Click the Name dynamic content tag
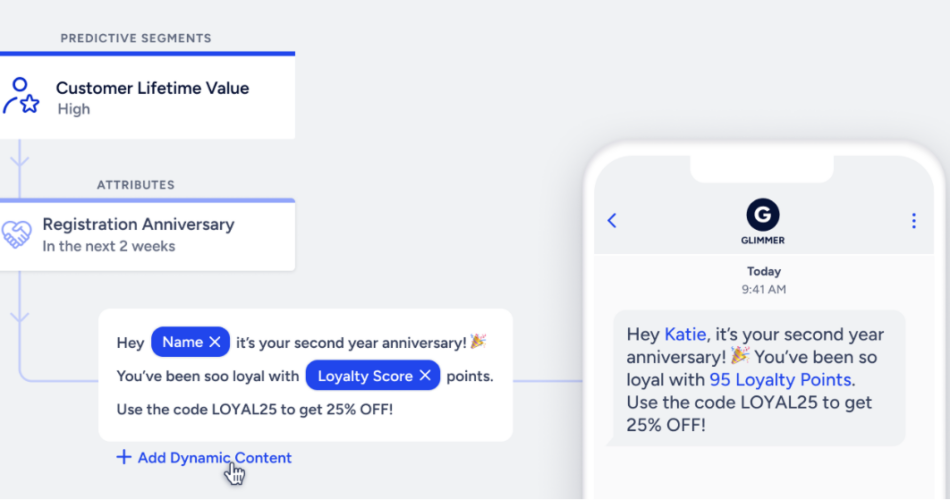This screenshot has width=950, height=500. [182, 342]
